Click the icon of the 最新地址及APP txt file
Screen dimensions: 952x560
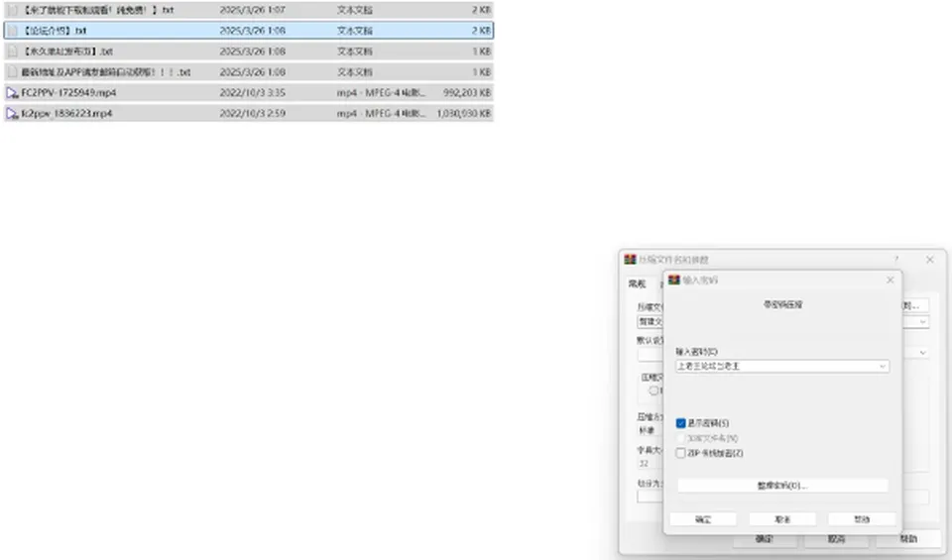coord(12,72)
